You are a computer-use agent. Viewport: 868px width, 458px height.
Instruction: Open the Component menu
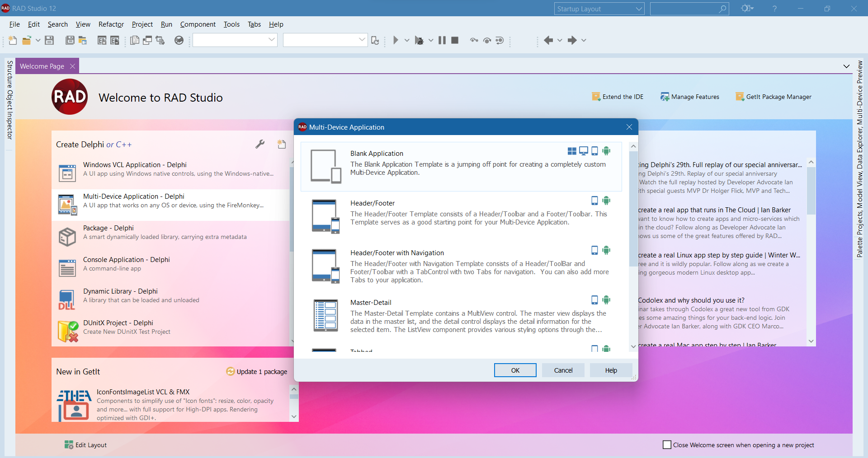coord(198,24)
